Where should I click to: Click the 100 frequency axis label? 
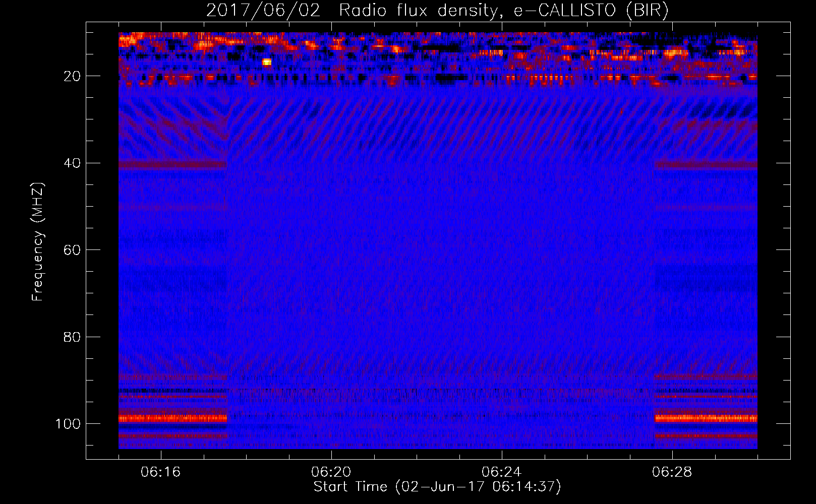pos(68,424)
